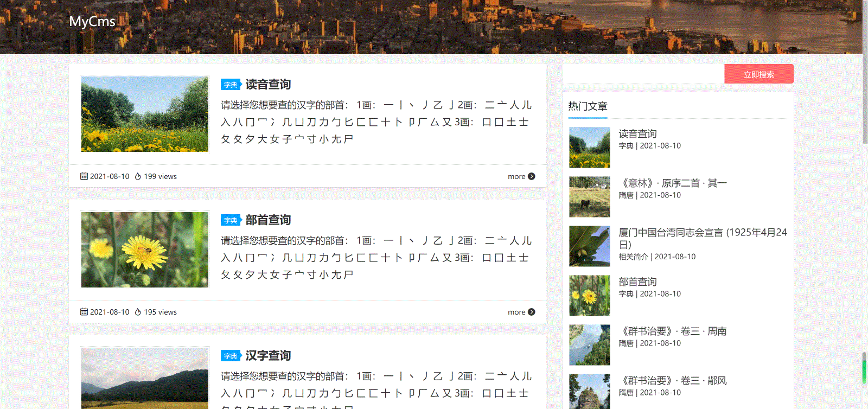This screenshot has height=409, width=868.
Task: Open the 汉字查询 article title
Action: pos(268,356)
